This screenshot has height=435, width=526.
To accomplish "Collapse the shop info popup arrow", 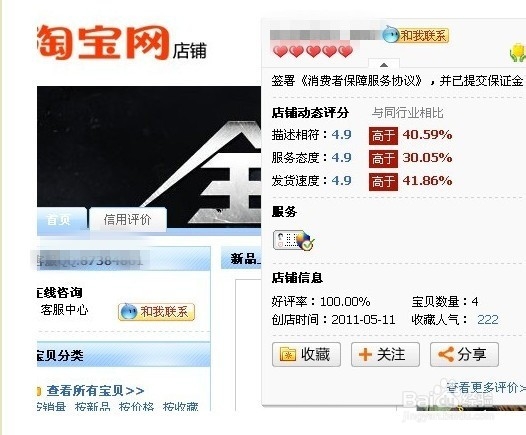I will pyautogui.click(x=384, y=65).
